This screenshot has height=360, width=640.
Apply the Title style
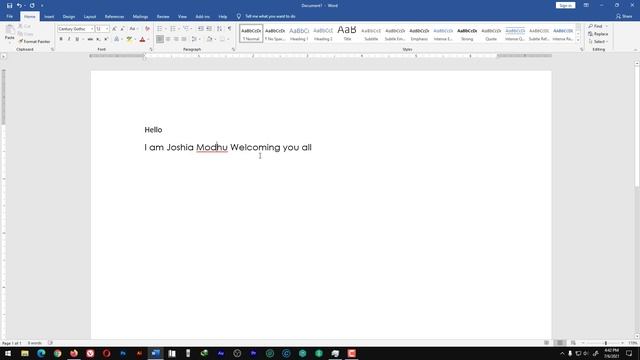[x=347, y=33]
